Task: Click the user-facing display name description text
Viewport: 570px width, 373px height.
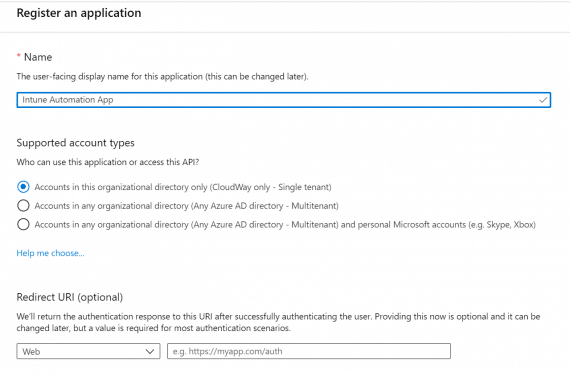Action: (x=162, y=77)
